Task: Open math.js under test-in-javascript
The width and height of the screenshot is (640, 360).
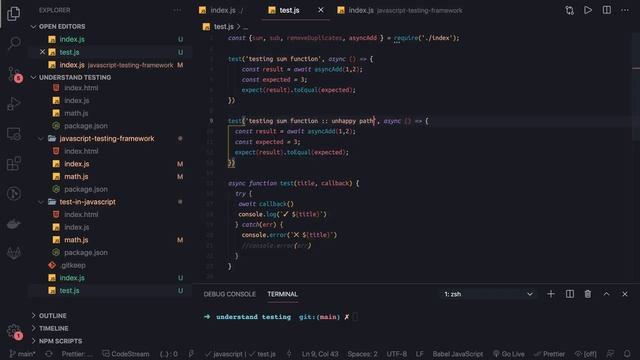Action: (x=110, y=240)
